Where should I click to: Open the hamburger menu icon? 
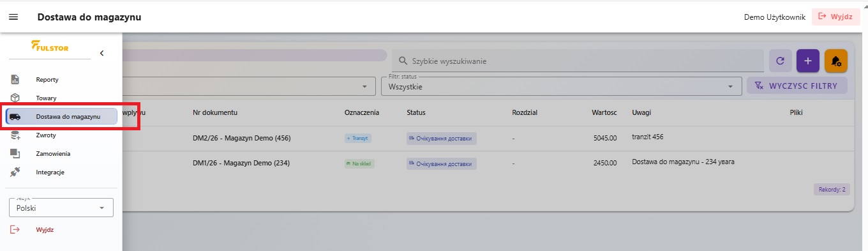point(13,17)
